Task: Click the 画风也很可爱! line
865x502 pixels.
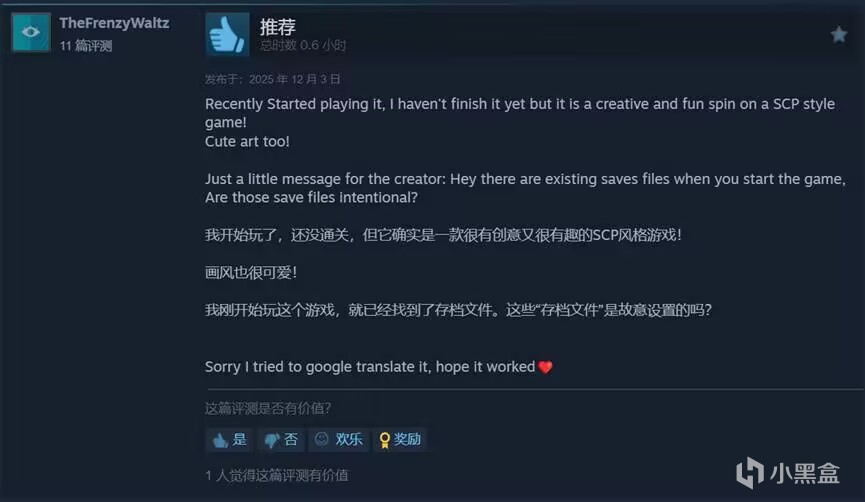Action: click(251, 273)
